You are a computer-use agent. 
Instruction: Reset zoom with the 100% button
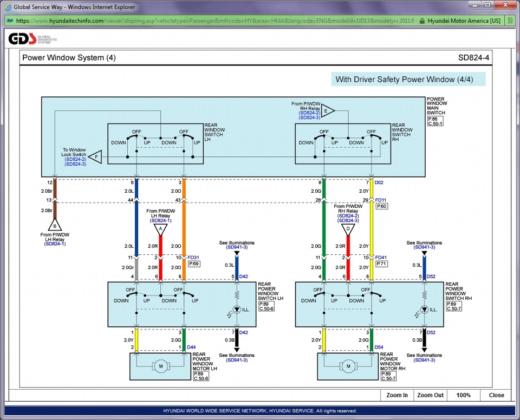click(x=463, y=395)
